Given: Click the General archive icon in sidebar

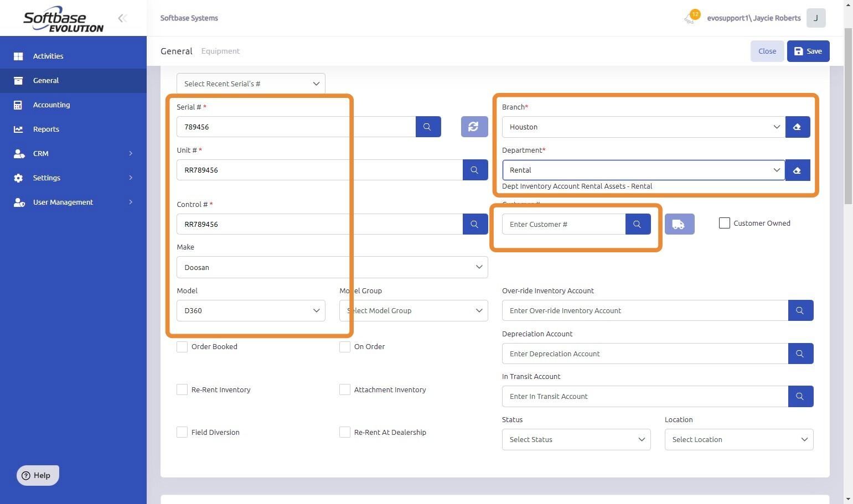Looking at the screenshot, I should (x=18, y=80).
